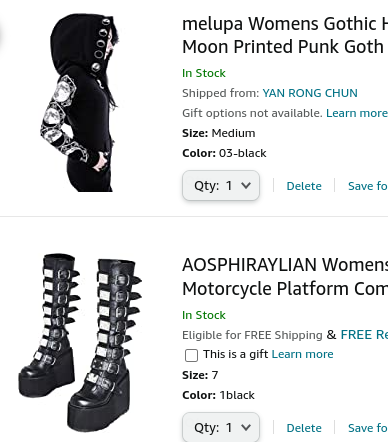Delete the AOSPHIRAYLIAN boots from cart
Screen dimensions: 388x442
[x=304, y=428]
